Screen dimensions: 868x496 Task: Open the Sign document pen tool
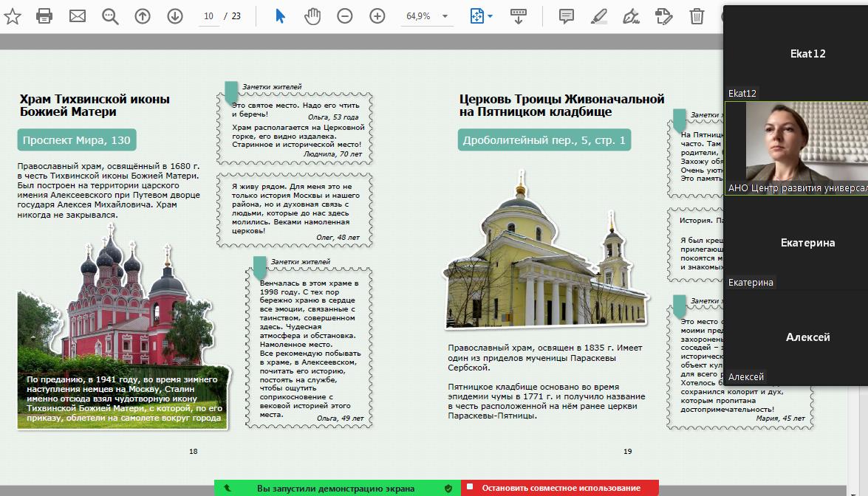(x=631, y=16)
